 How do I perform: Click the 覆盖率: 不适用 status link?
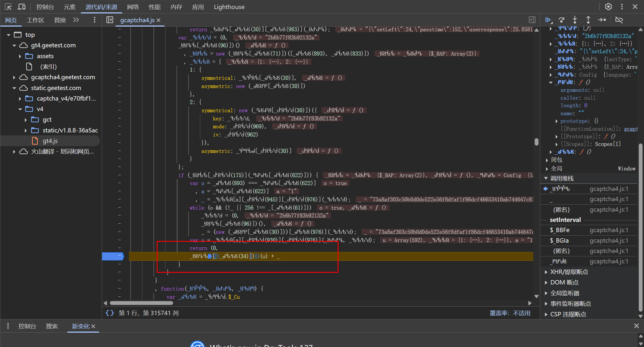(510, 313)
